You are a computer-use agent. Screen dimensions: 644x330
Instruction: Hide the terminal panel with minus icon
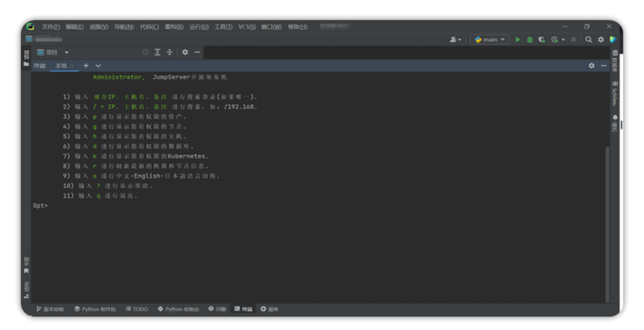click(x=604, y=66)
